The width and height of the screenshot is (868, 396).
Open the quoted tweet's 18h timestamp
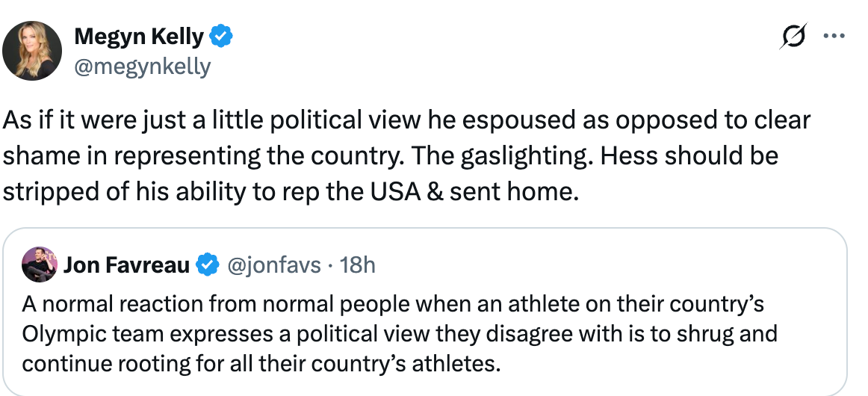(x=358, y=264)
